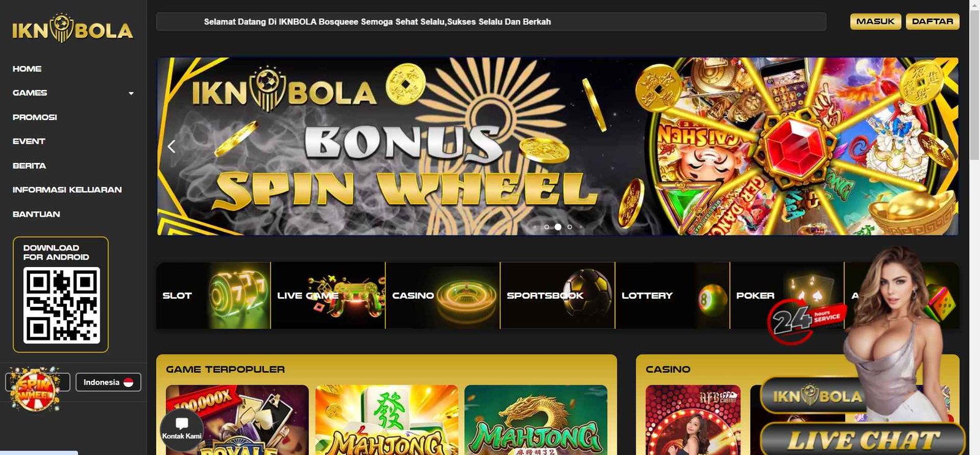Select the Slot game category icon
The height and width of the screenshot is (455, 980).
click(x=213, y=295)
